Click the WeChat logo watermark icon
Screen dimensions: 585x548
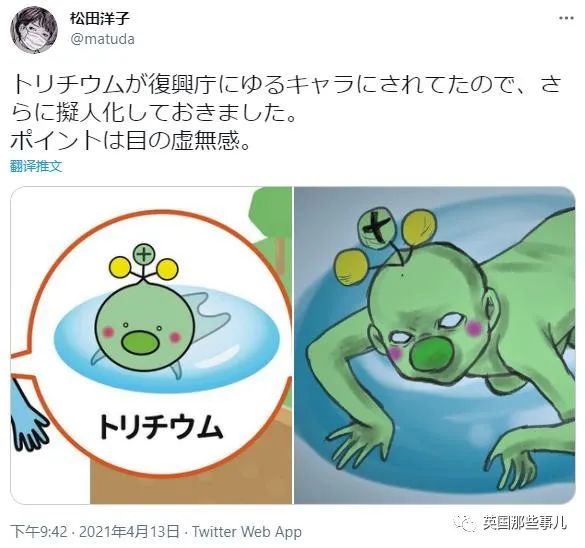(464, 522)
